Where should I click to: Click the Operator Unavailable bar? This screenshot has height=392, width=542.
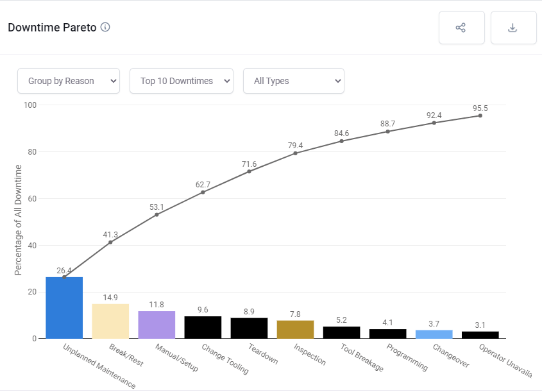pyautogui.click(x=480, y=335)
